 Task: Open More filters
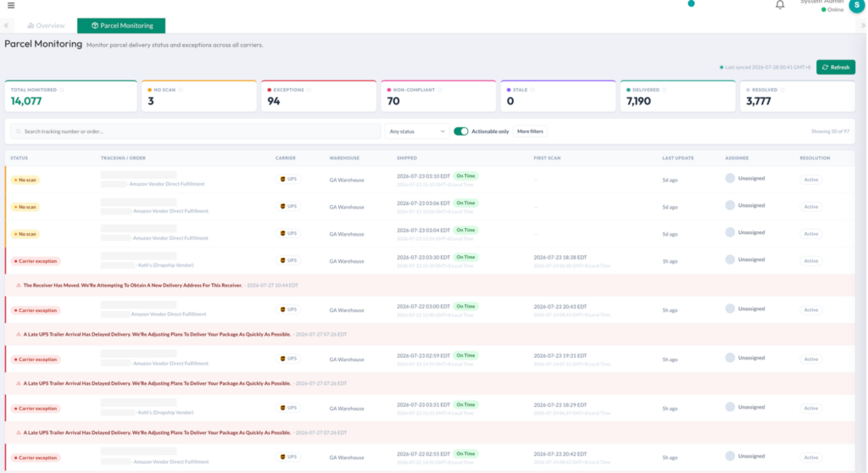530,131
